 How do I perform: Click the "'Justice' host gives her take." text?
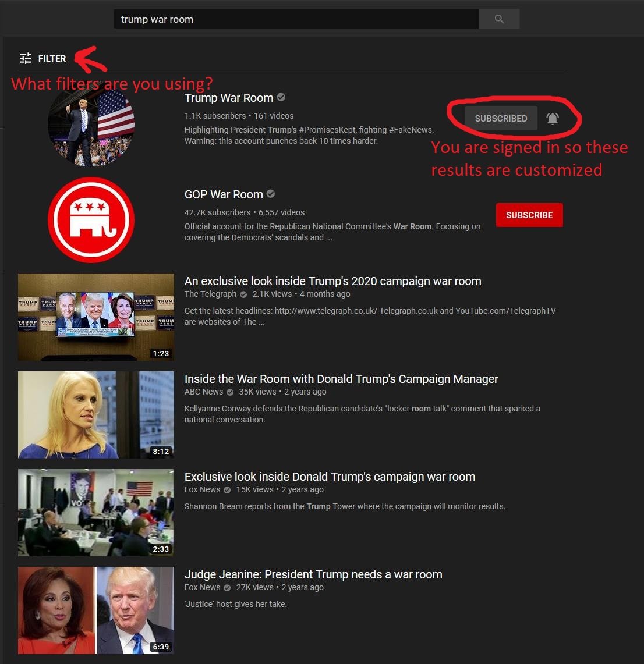(x=236, y=604)
